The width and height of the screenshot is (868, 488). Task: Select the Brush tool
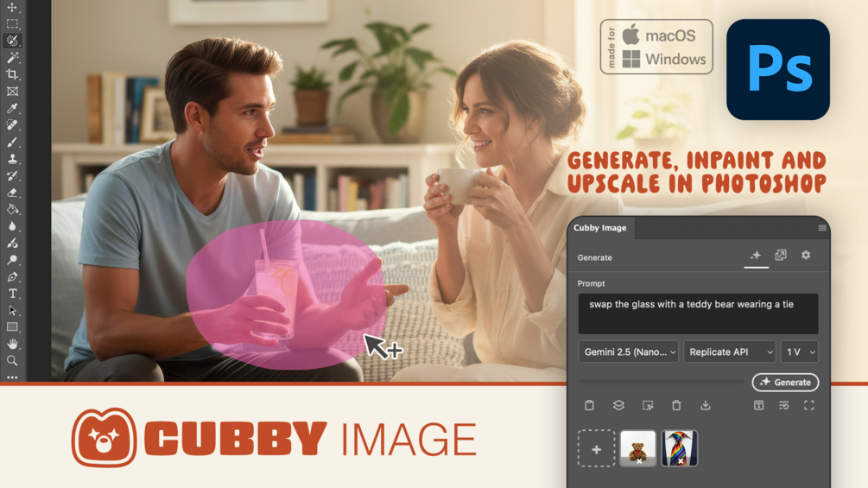click(12, 142)
